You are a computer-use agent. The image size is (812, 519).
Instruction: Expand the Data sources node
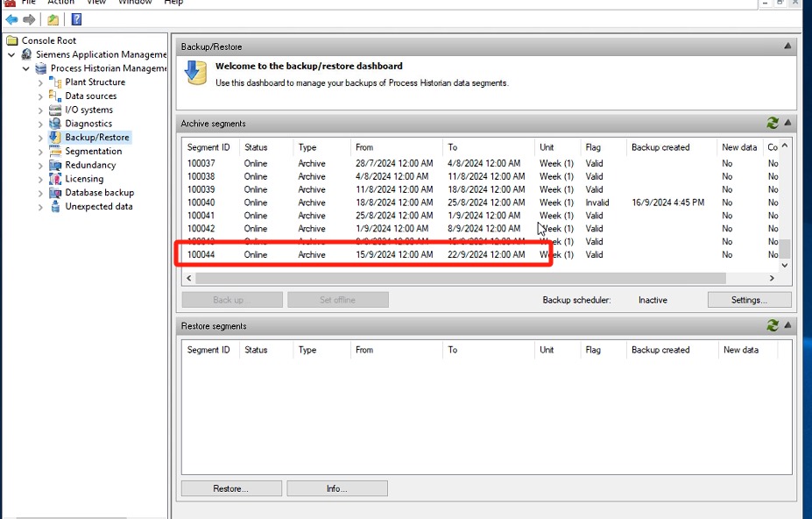point(40,96)
